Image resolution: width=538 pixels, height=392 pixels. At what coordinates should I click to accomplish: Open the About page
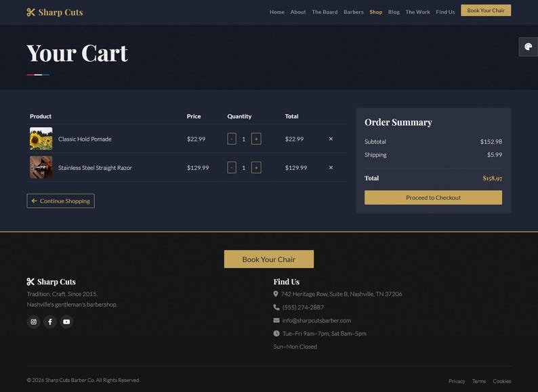298,12
